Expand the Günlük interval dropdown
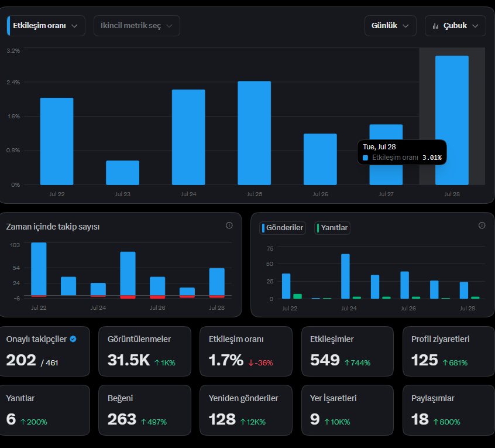The height and width of the screenshot is (448, 495). click(390, 26)
